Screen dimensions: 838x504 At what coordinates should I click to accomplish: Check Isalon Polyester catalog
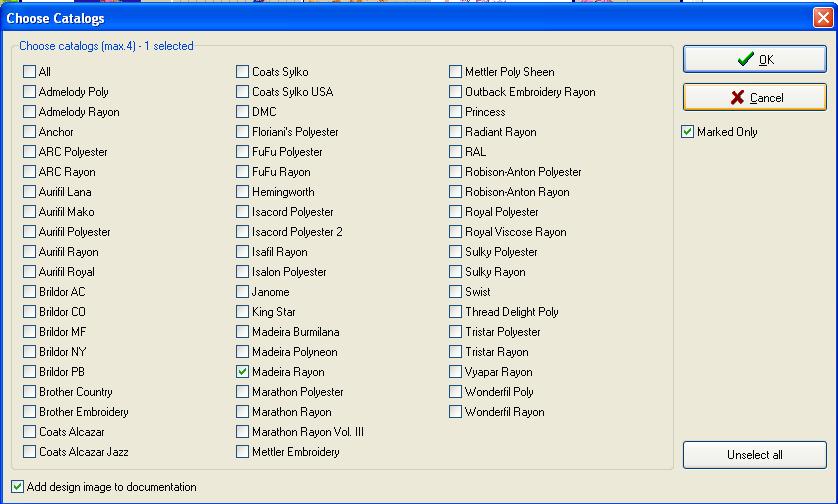[242, 272]
